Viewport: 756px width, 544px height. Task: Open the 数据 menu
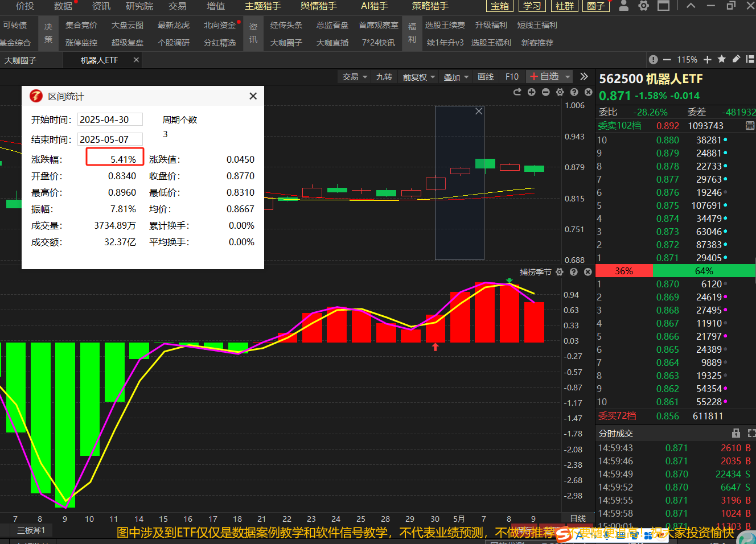[x=63, y=6]
